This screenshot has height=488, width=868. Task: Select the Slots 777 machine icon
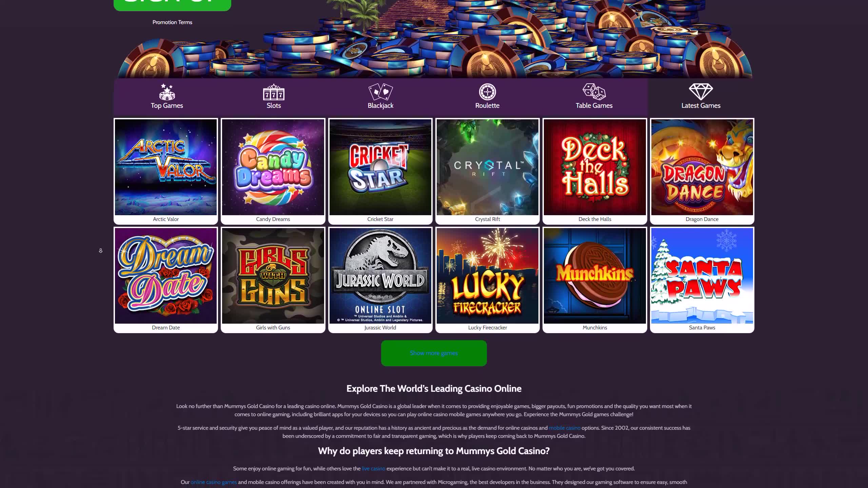coord(274,92)
